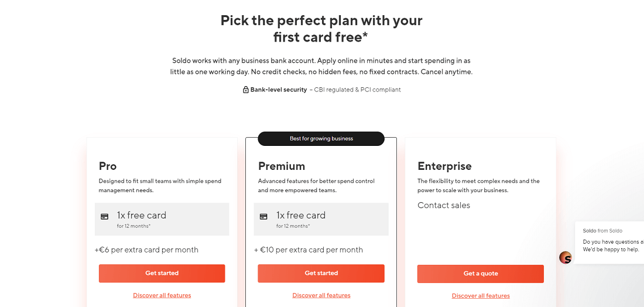This screenshot has height=307, width=644.
Task: Click the card icon in Premium plan
Action: pos(263,217)
